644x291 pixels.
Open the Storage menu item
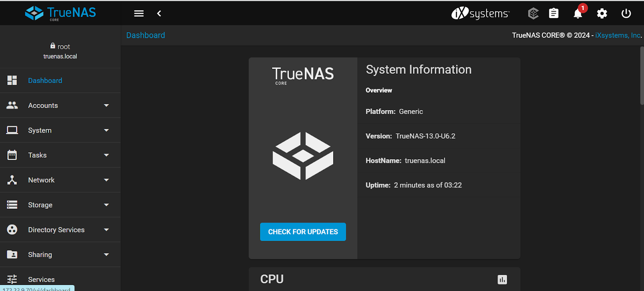click(x=60, y=205)
